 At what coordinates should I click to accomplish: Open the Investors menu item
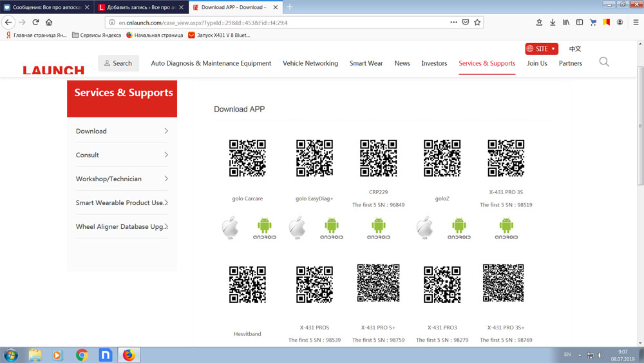434,63
